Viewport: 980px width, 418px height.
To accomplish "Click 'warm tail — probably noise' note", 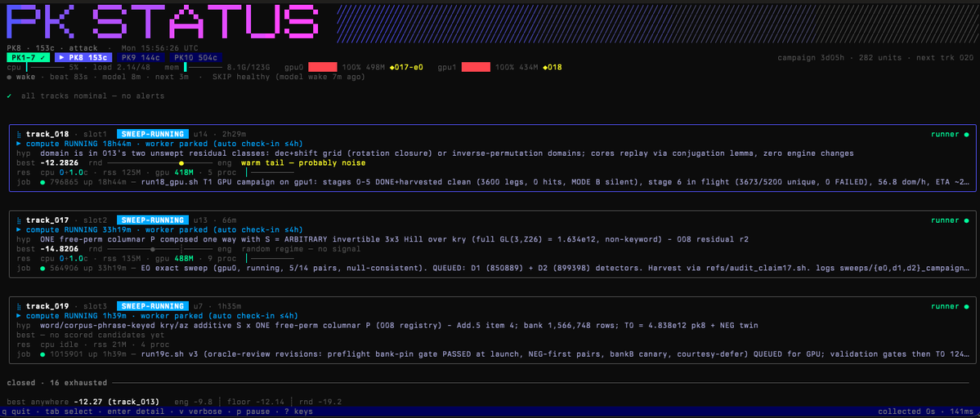I will point(302,163).
